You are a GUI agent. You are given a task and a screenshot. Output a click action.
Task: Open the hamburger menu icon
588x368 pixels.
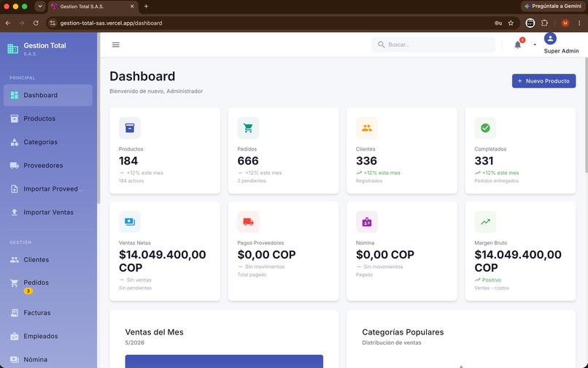pos(115,45)
